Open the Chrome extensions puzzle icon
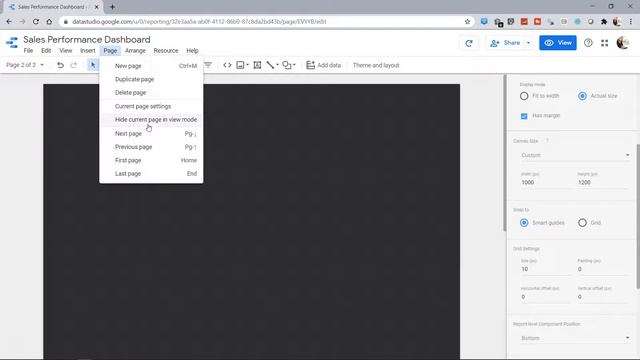This screenshot has height=360, width=640. point(604,22)
